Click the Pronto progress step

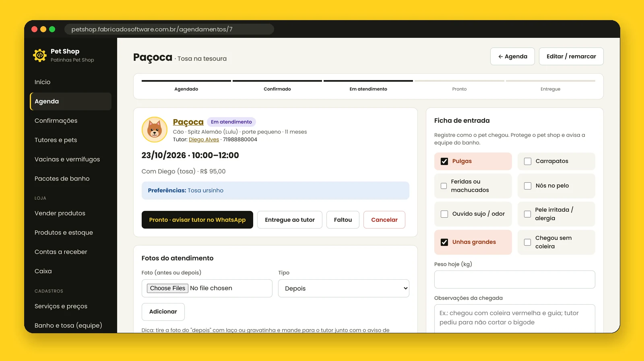459,87
